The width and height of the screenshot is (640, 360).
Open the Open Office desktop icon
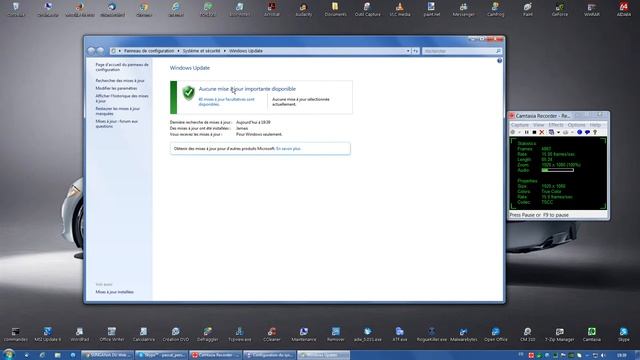click(x=495, y=334)
